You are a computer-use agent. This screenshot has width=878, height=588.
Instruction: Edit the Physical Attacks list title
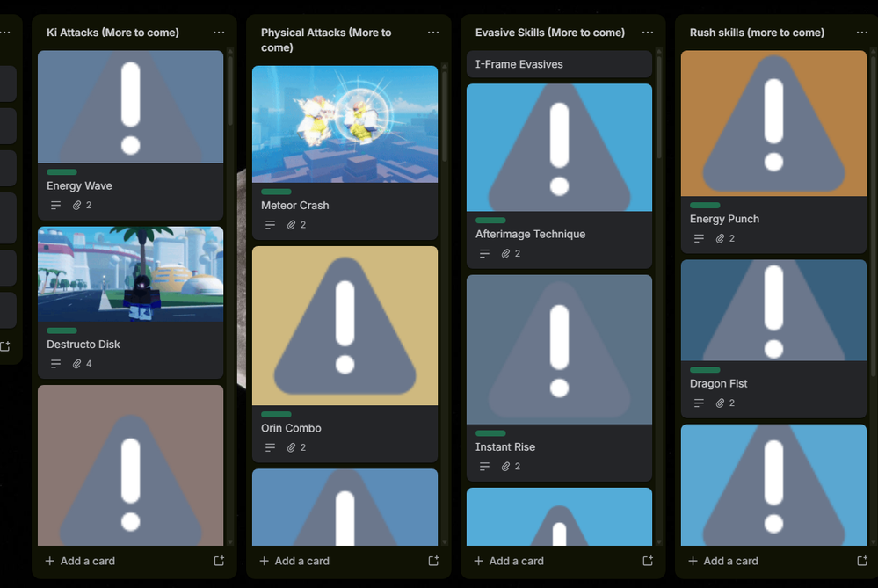coord(326,40)
